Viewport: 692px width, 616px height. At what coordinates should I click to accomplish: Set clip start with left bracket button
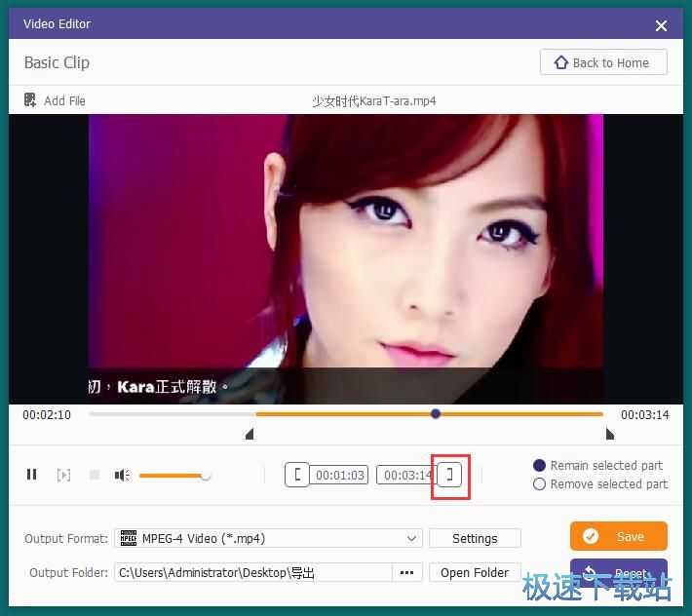[x=297, y=475]
